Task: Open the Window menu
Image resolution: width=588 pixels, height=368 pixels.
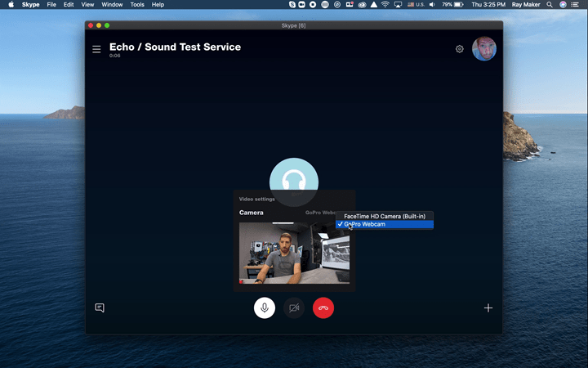Action: coord(112,5)
